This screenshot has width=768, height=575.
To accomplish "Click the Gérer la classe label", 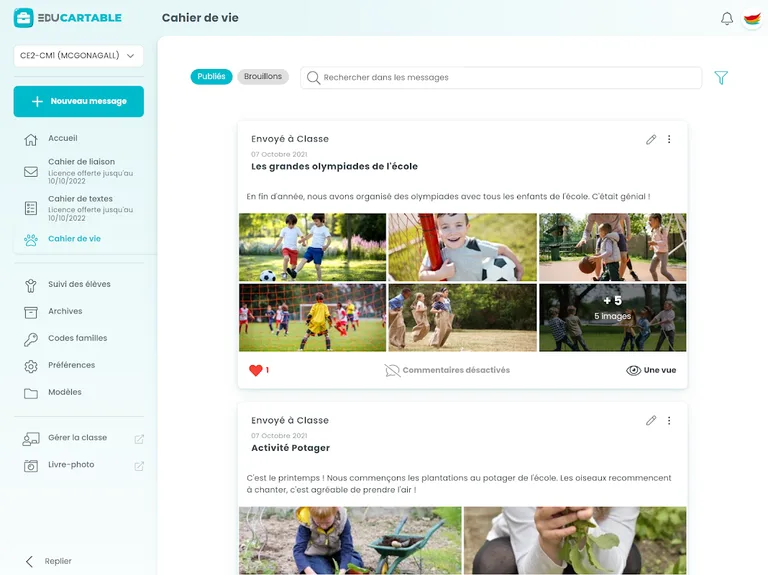I will tap(77, 437).
